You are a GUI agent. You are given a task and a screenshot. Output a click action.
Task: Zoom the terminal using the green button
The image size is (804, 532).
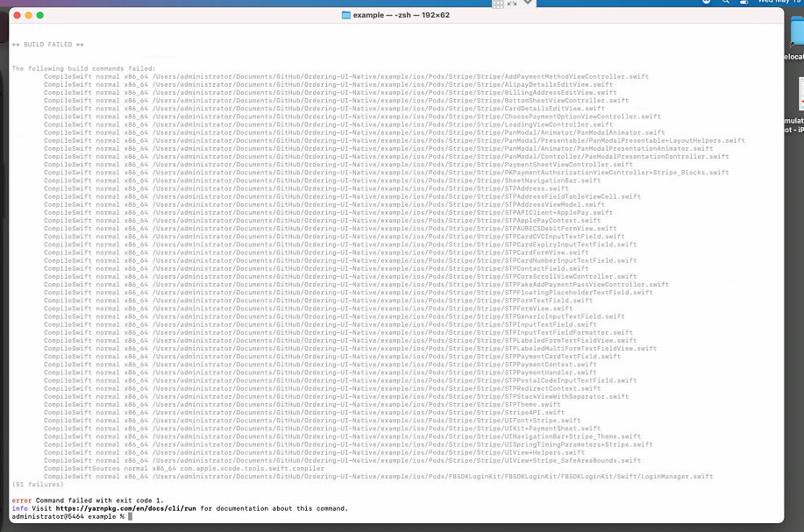point(40,16)
